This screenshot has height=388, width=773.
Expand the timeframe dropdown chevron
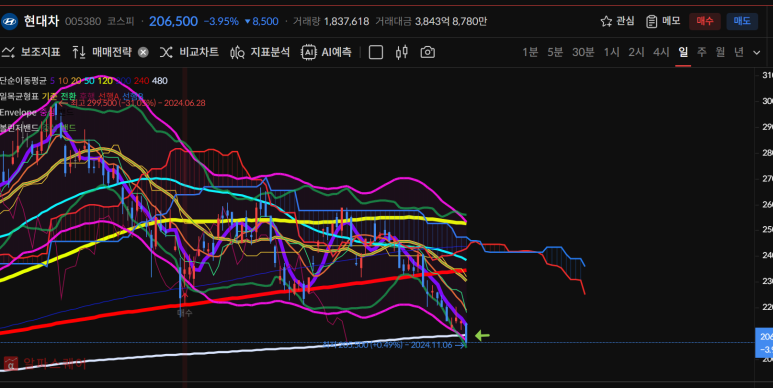(x=757, y=52)
